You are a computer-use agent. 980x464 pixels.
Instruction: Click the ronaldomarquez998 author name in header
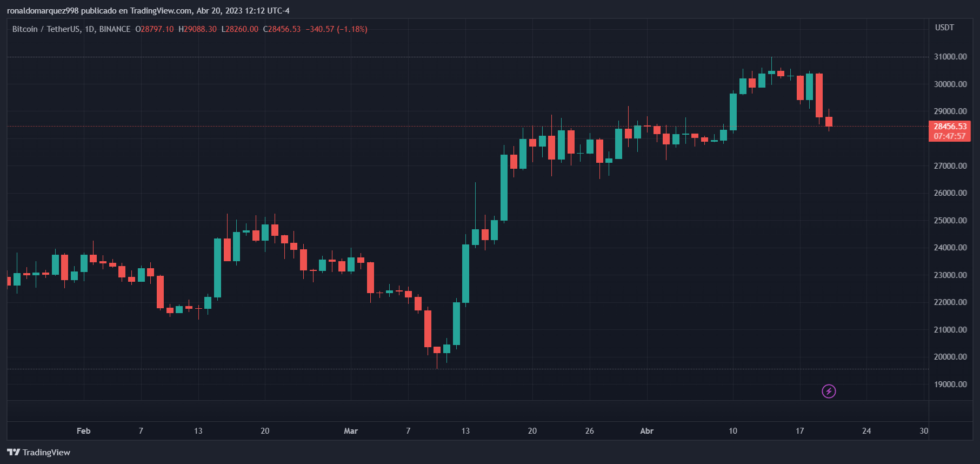point(43,11)
